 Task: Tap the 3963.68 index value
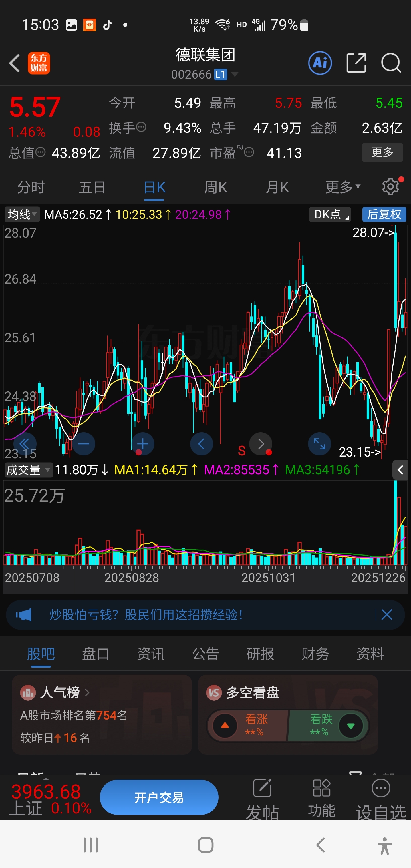[46, 791]
